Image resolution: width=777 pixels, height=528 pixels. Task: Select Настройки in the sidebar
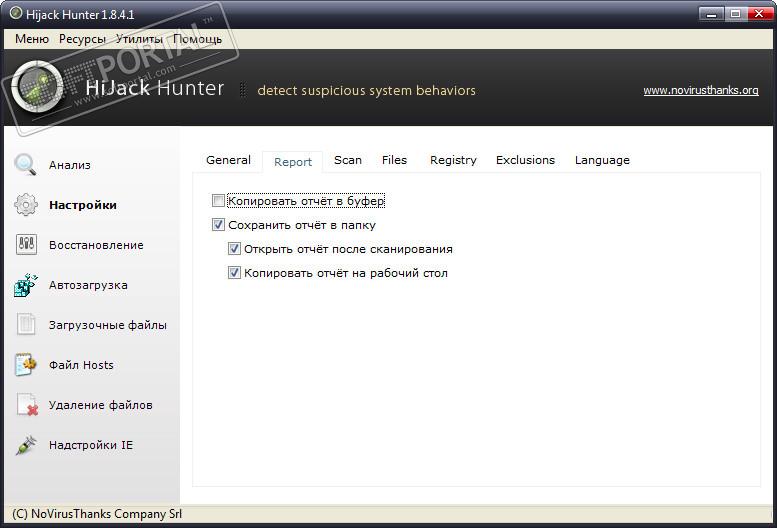83,205
